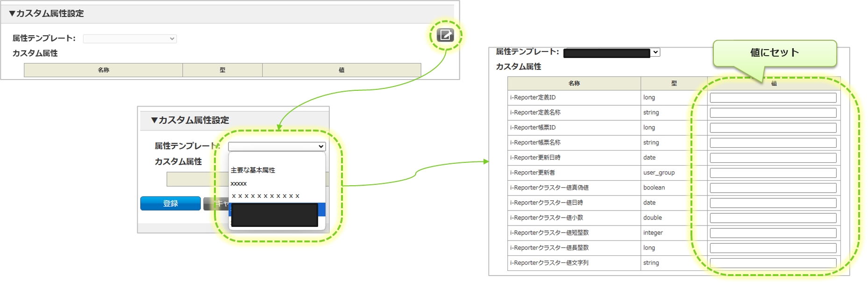Viewport: 868px width, 284px height.
Task: Click the カスタム属性 label in the top panel
Action: [x=35, y=53]
